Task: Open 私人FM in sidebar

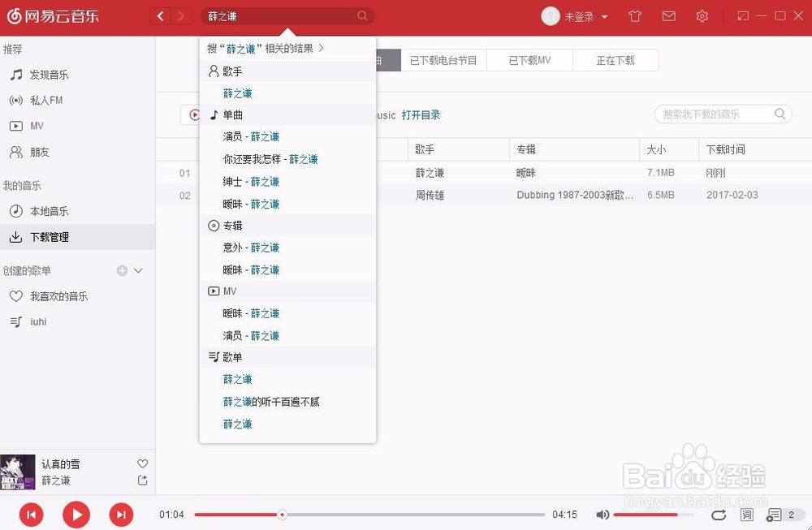Action: [78, 101]
